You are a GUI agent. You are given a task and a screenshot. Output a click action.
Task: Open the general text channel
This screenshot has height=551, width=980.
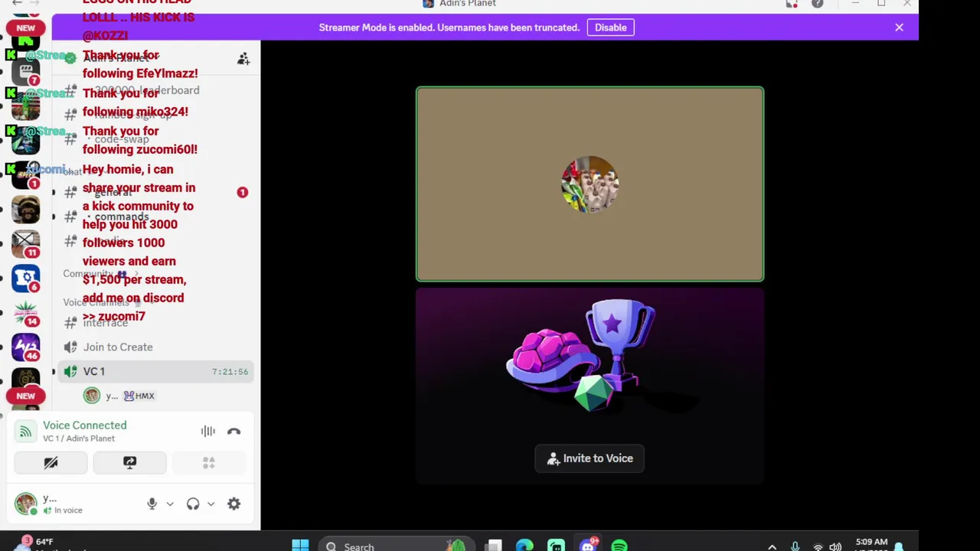[156, 192]
